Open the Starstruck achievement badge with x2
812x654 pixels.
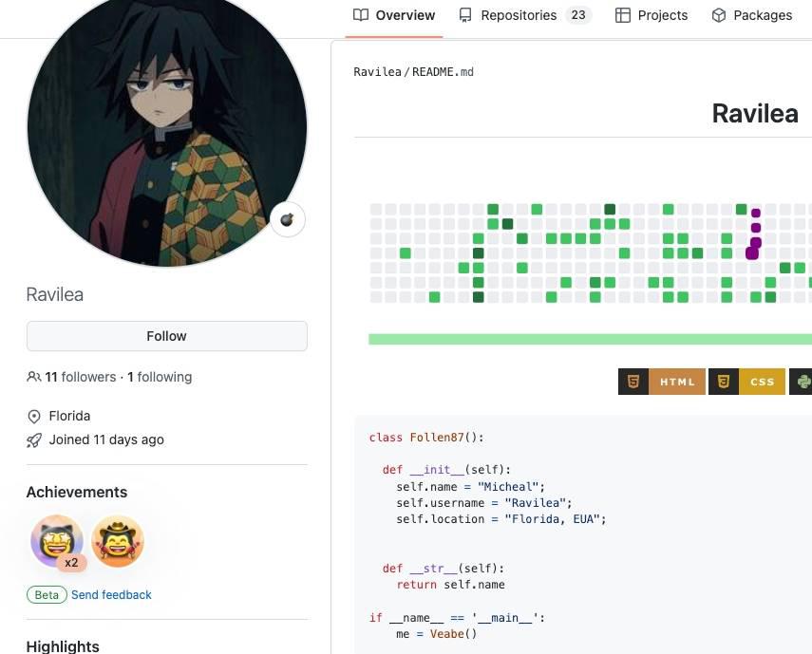tap(58, 542)
